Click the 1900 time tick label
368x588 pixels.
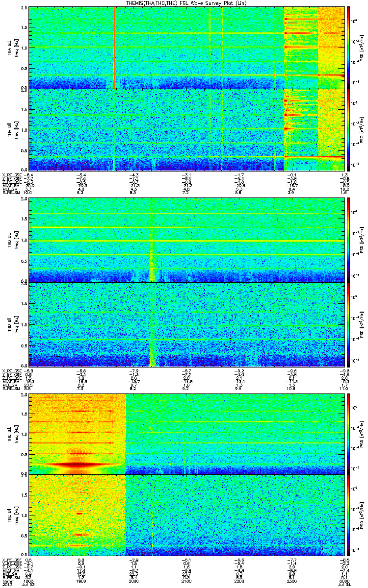tap(81, 582)
